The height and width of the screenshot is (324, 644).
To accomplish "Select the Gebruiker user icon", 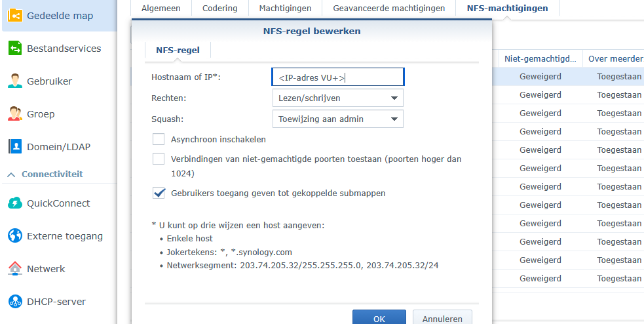I will pos(15,81).
